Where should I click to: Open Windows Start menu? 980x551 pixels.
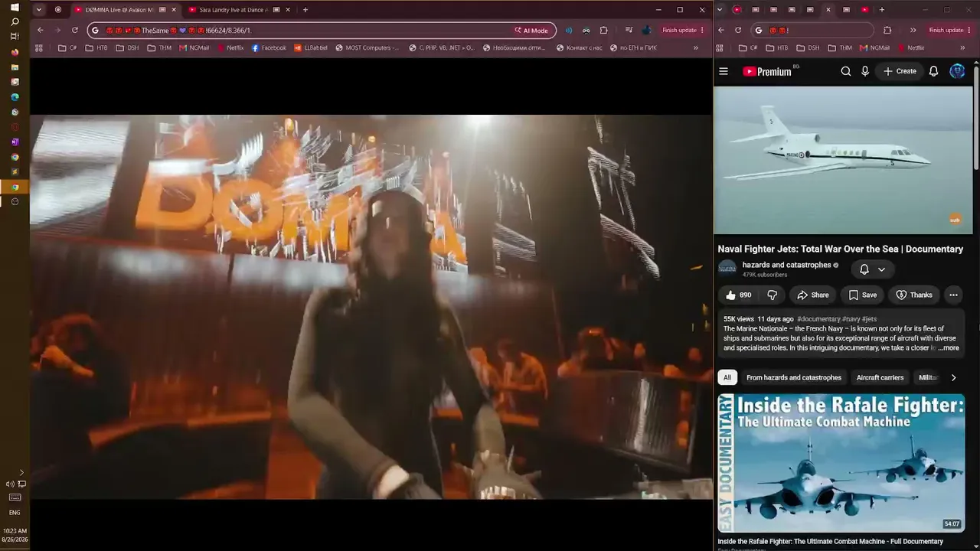click(x=15, y=7)
